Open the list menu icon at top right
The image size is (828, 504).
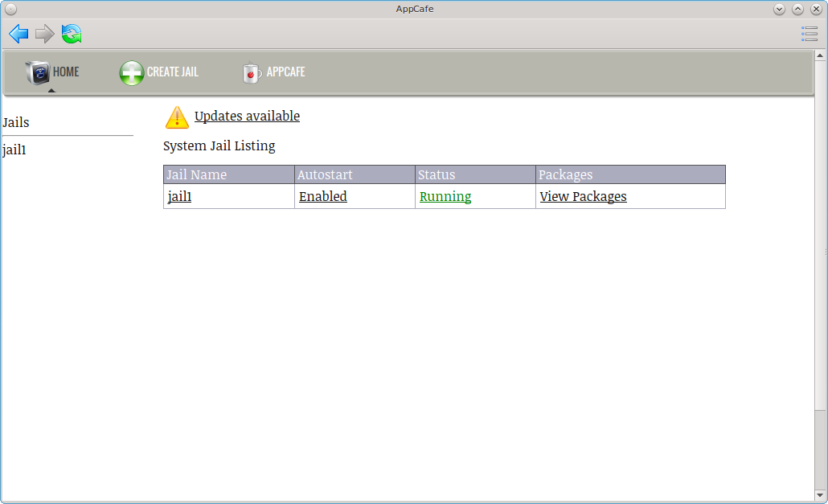[809, 34]
